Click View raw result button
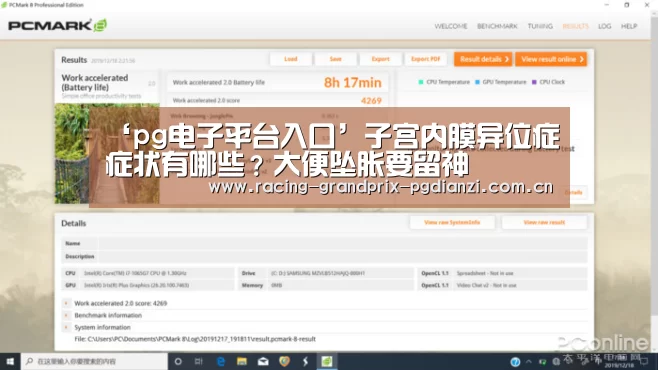The image size is (658, 370). 544,222
